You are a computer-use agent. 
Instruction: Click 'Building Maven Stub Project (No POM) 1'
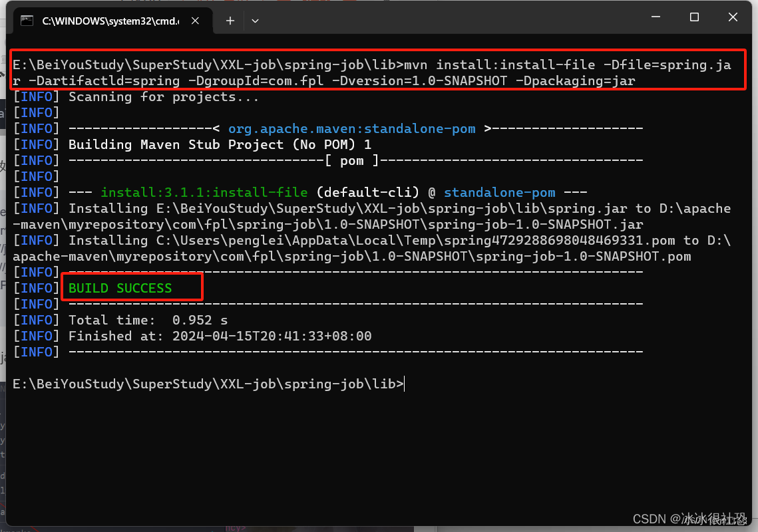coord(220,144)
